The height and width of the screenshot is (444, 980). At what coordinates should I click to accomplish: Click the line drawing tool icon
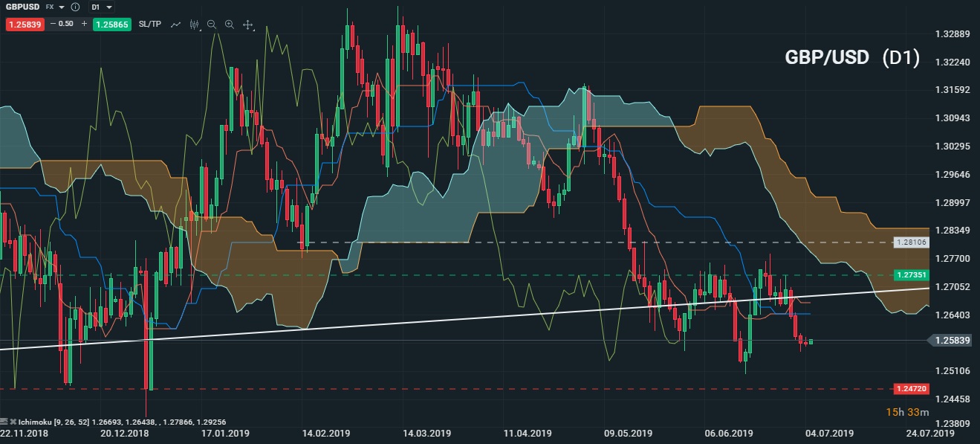(176, 24)
